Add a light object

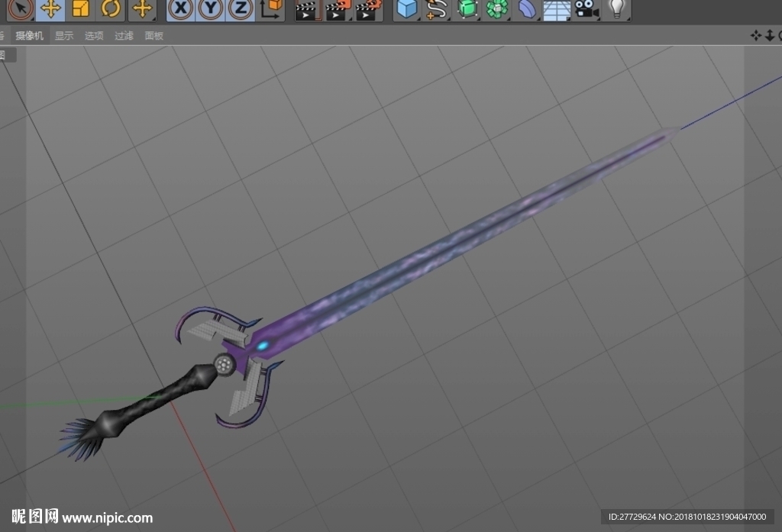point(617,8)
